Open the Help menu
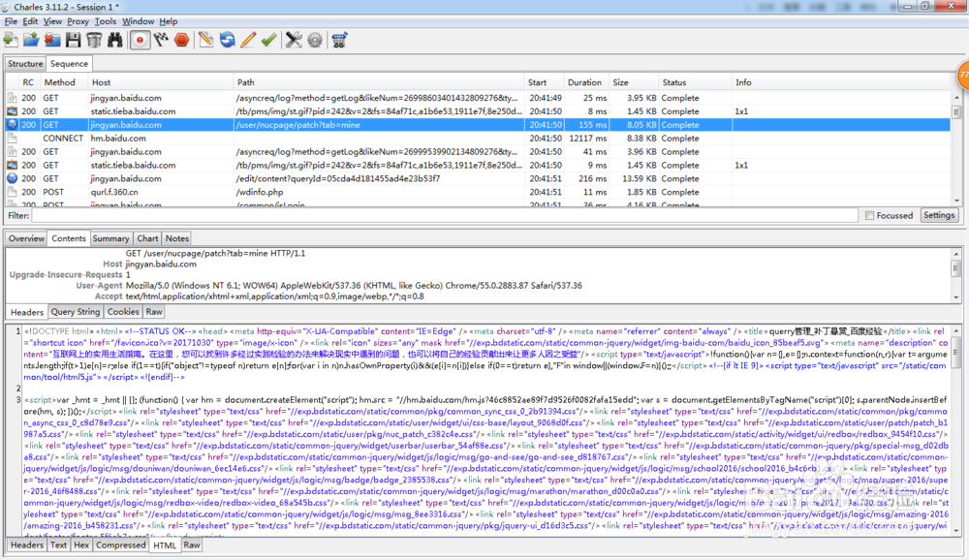Image resolution: width=969 pixels, height=560 pixels. click(168, 21)
